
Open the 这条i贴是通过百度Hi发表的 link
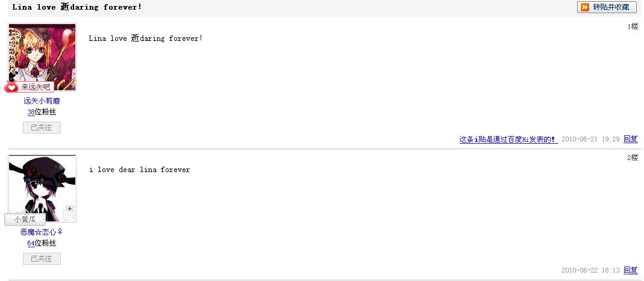click(508, 140)
